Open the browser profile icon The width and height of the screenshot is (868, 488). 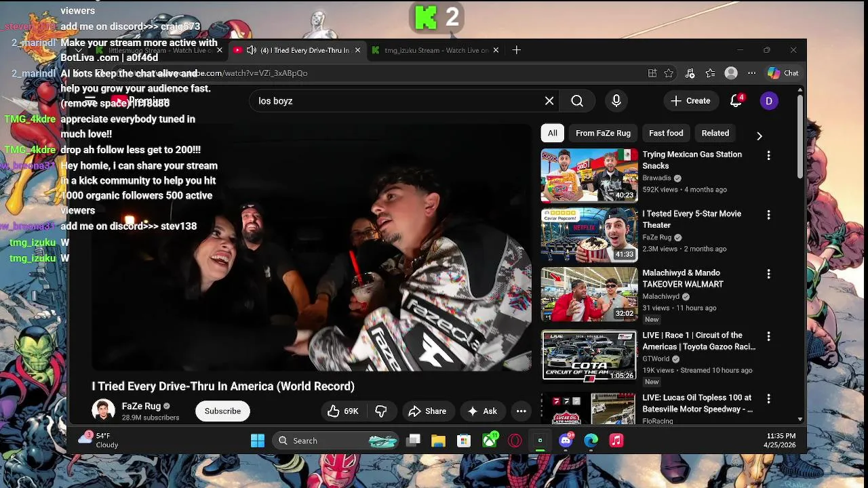click(x=731, y=73)
